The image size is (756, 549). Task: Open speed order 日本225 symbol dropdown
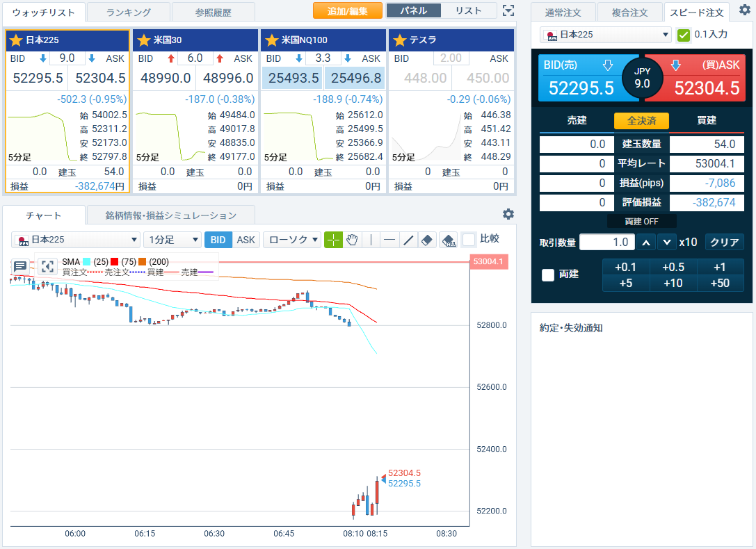[x=606, y=35]
